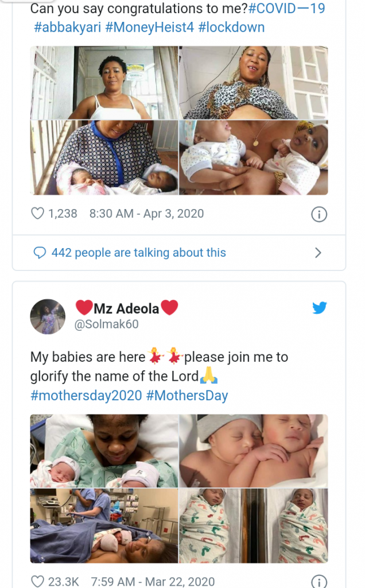Open photo of woman in white top
Viewport: 365px width, 588px height.
pyautogui.click(x=104, y=83)
